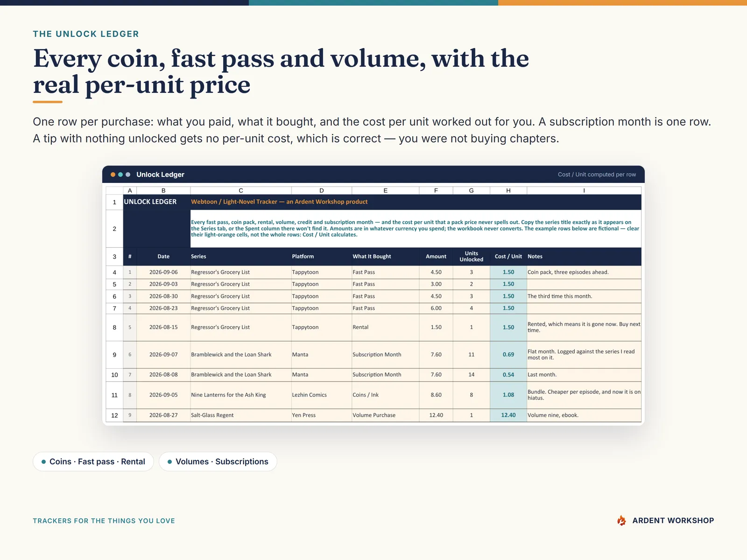Click the Yen Press platform cell
Viewport: 747px width, 560px height.
322,415
